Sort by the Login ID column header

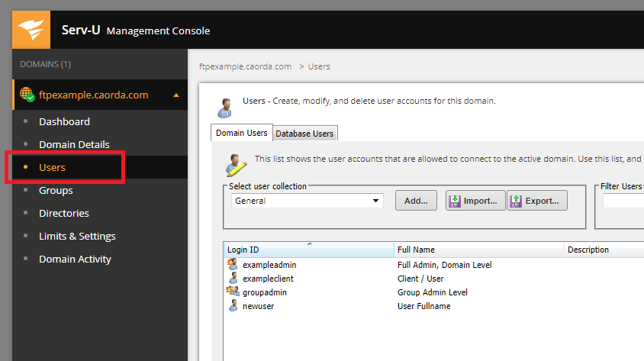[309, 250]
